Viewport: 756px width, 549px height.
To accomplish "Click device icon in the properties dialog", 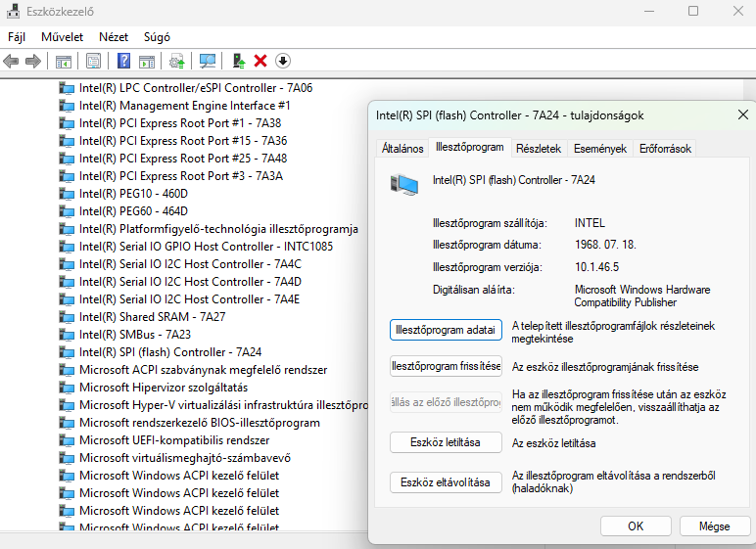I will (x=404, y=185).
